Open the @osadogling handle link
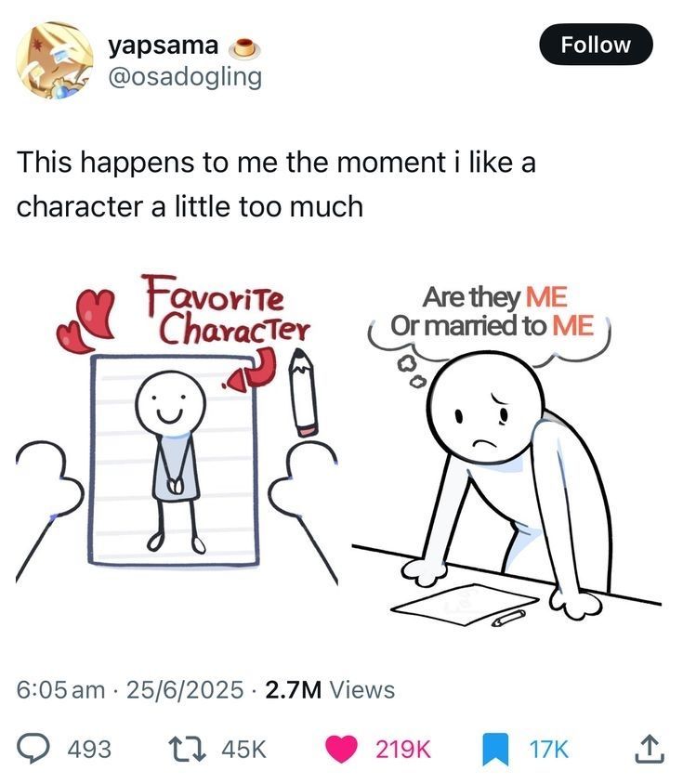Image resolution: width=683 pixels, height=784 pixels. click(185, 77)
